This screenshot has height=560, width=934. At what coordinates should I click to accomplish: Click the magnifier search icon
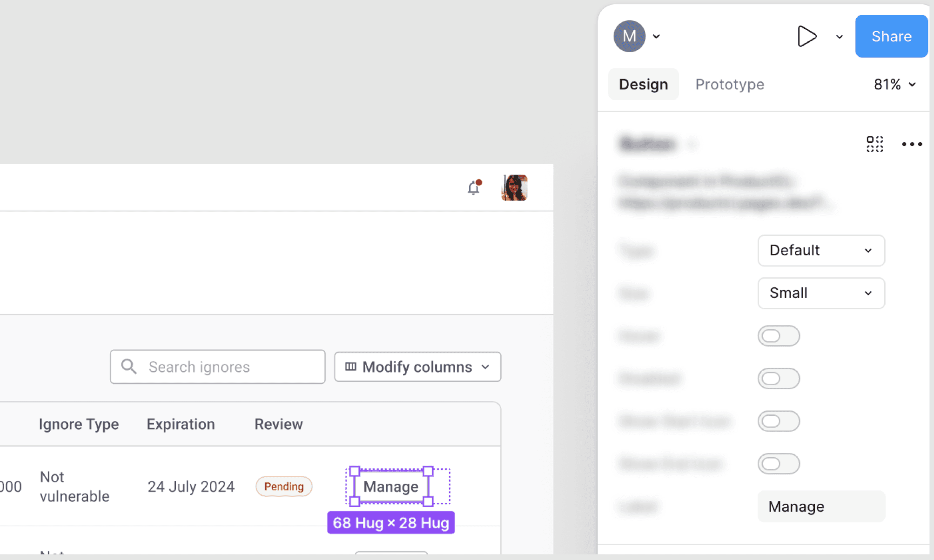(129, 367)
